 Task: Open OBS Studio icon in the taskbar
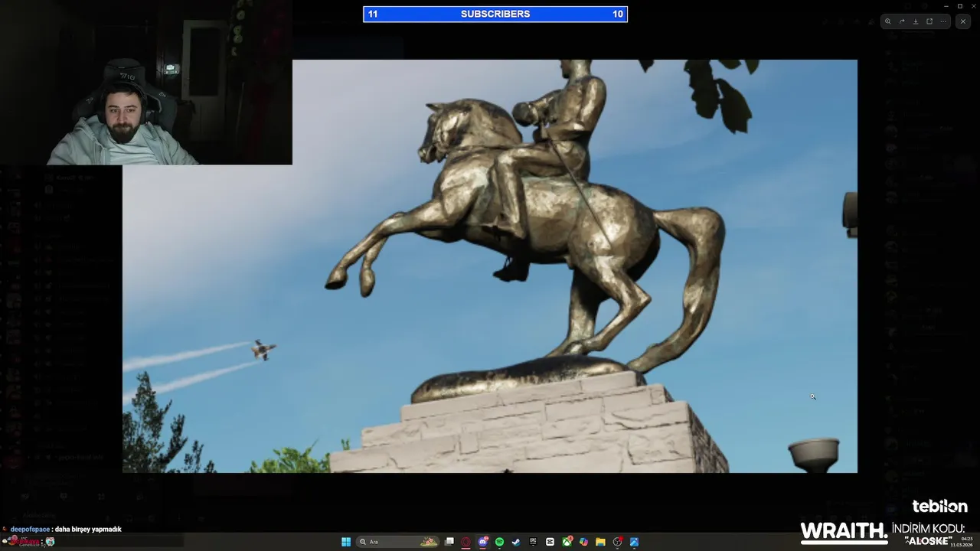[x=617, y=542]
